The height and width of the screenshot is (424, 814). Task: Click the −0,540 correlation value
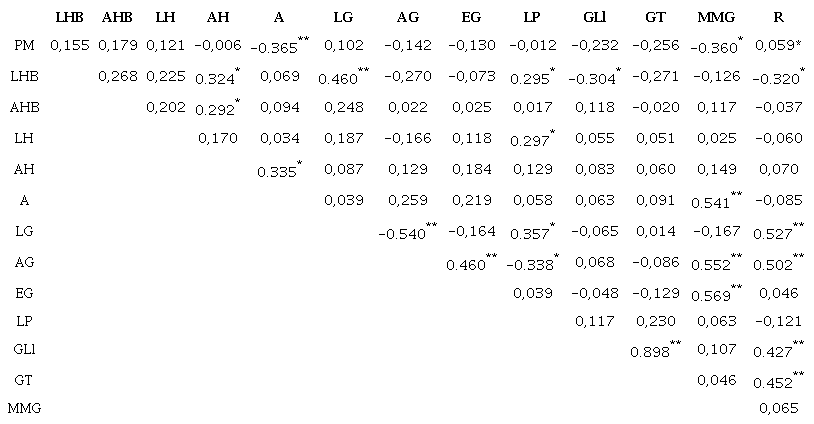tap(402, 235)
